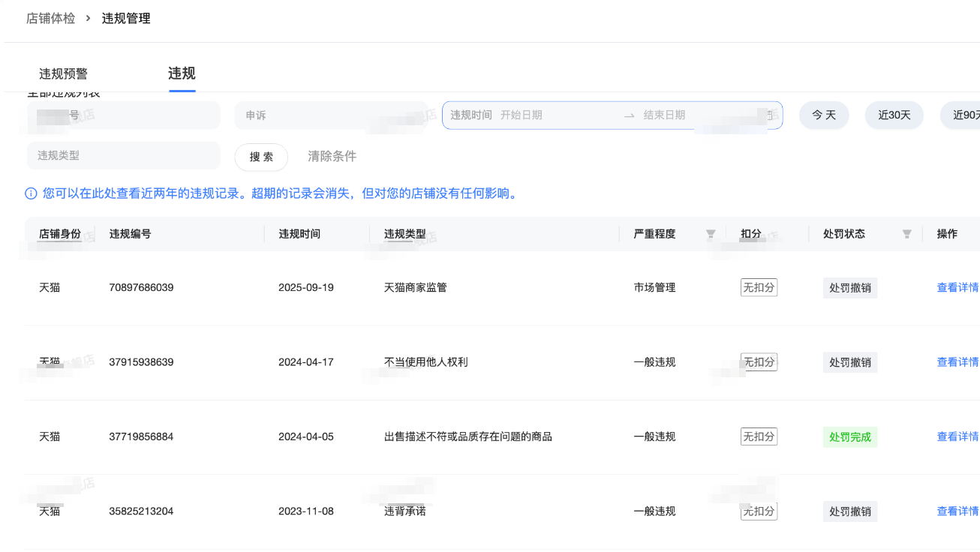
Task: Click 清除条件 to reset filters
Action: [332, 157]
